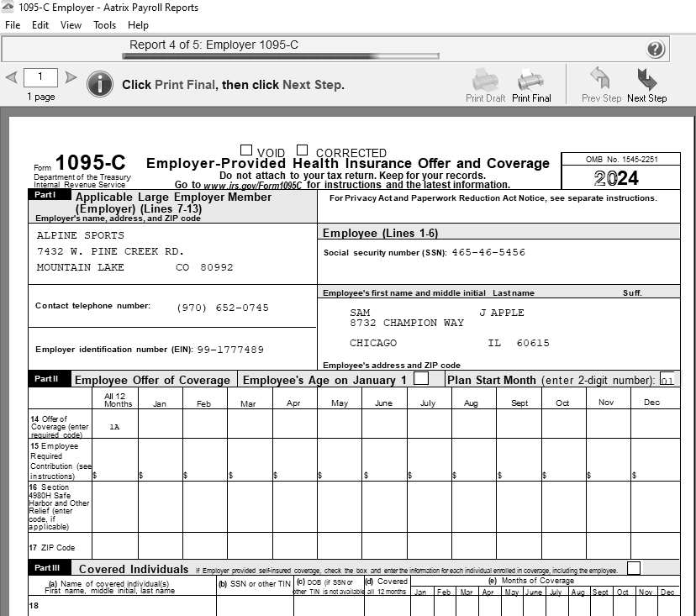Open the File menu
696x616 pixels.
point(13,25)
